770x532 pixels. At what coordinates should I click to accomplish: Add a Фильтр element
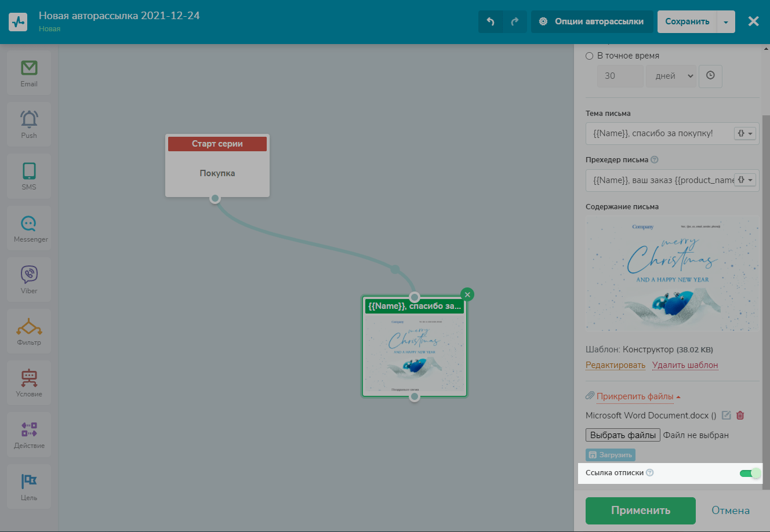pyautogui.click(x=29, y=331)
